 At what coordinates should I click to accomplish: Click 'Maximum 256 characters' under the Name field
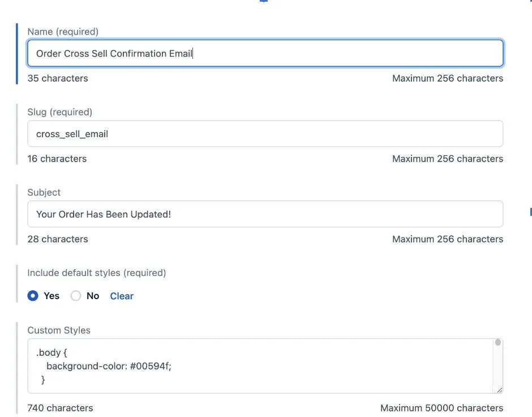coord(448,78)
